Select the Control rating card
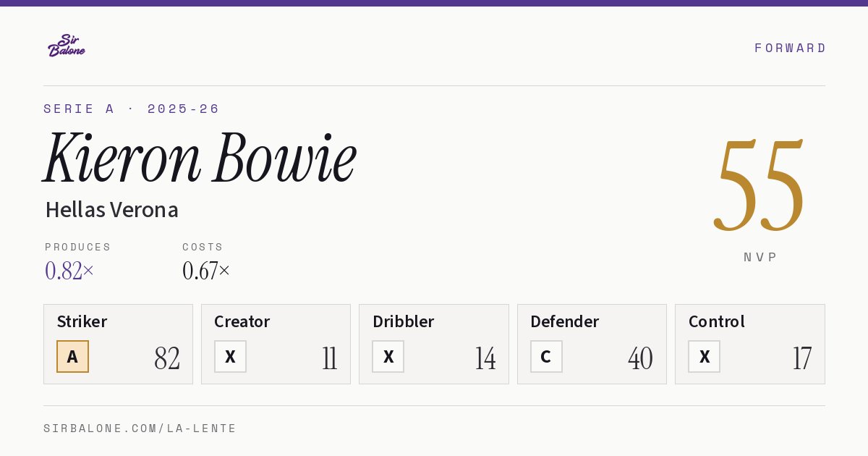Screen dimensions: 868x456 [x=750, y=344]
